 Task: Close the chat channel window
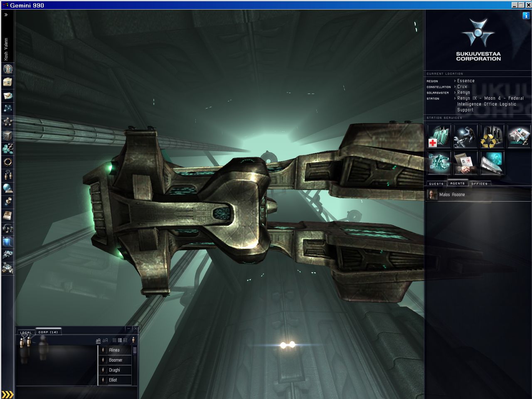pos(135,329)
